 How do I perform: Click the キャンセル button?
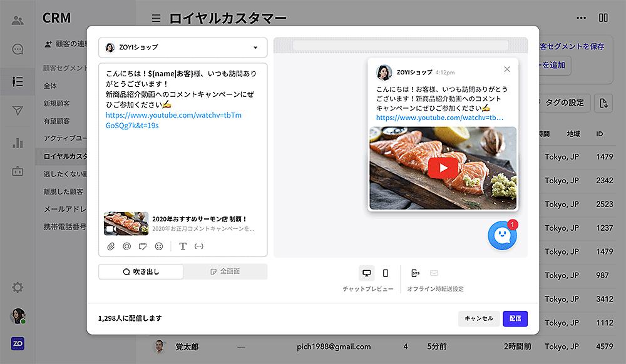pos(479,318)
